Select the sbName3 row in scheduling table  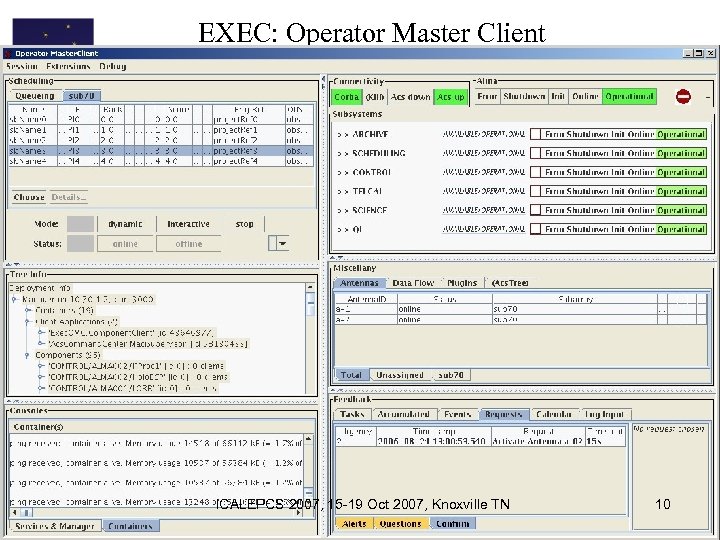tap(161, 151)
